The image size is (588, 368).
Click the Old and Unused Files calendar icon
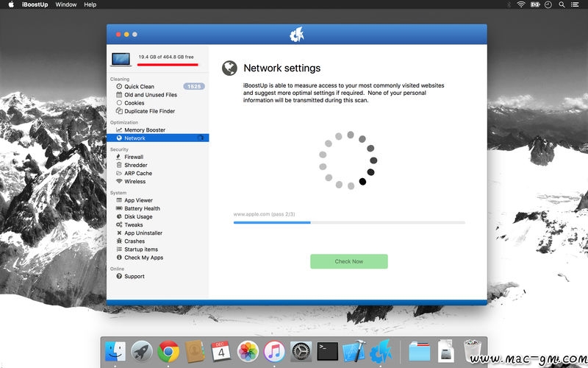click(119, 95)
